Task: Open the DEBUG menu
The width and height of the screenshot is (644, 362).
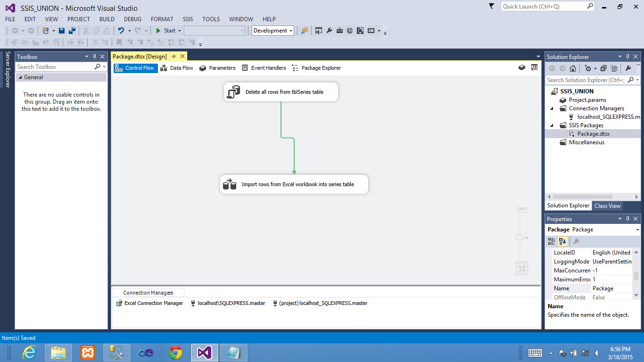Action: tap(132, 19)
